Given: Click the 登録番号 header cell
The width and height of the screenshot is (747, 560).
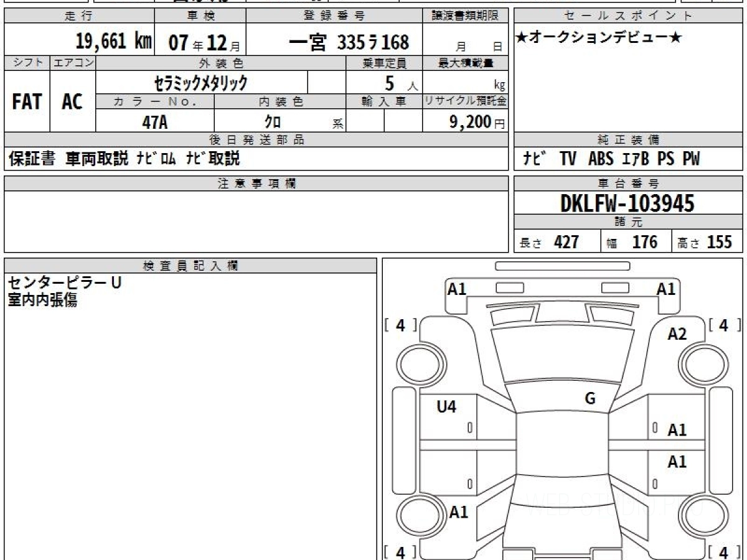Looking at the screenshot, I should 334,16.
